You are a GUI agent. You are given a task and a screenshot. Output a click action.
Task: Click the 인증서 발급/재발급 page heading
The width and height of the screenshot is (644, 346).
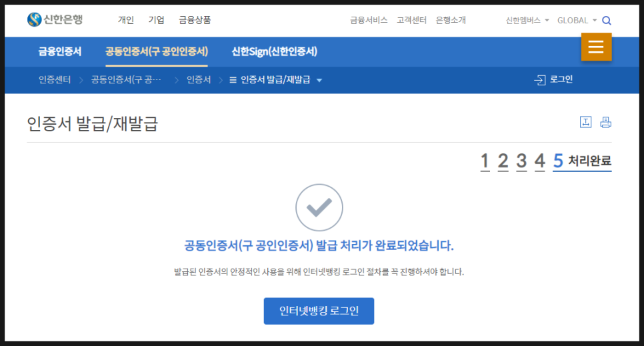tap(93, 124)
